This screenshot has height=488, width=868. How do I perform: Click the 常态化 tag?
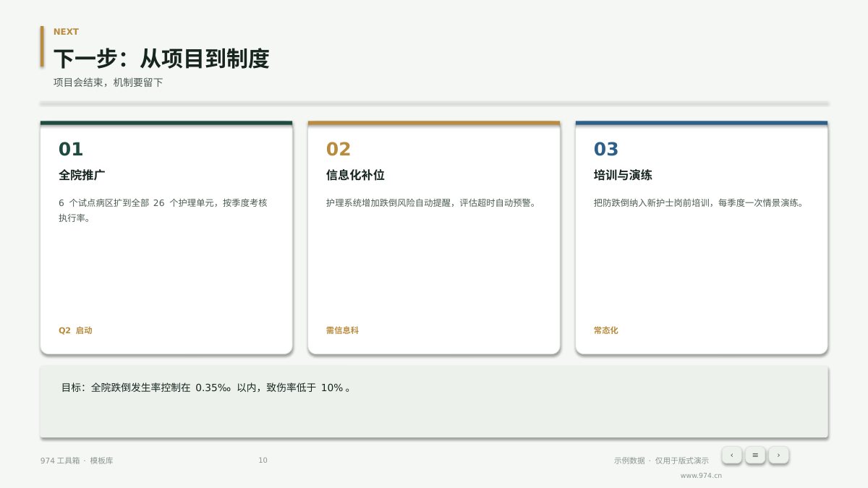pos(606,330)
